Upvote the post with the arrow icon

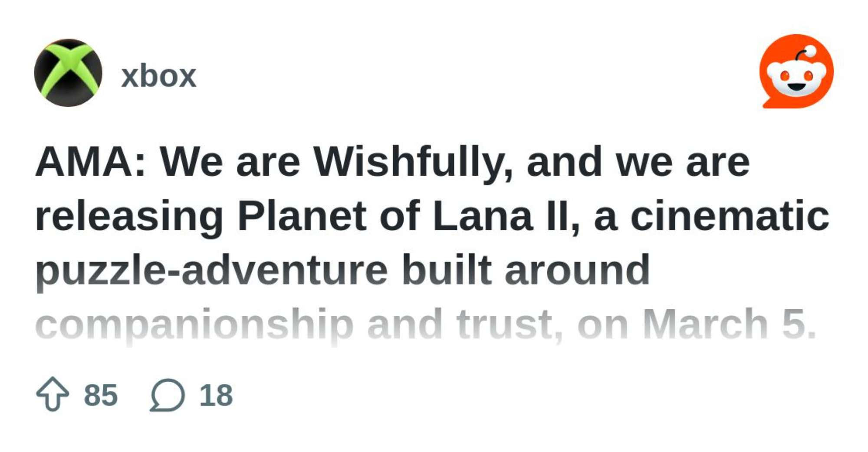[x=53, y=394]
